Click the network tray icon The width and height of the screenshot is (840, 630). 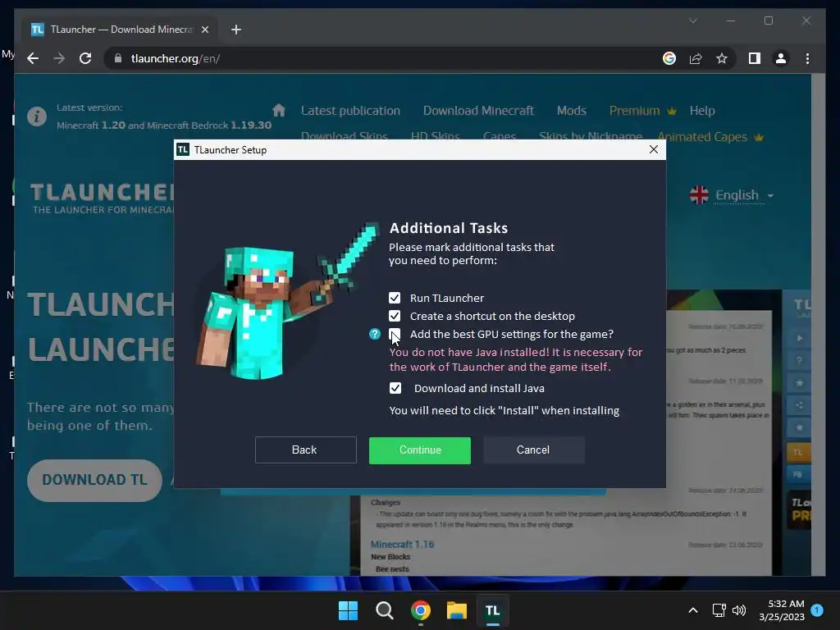pos(719,610)
